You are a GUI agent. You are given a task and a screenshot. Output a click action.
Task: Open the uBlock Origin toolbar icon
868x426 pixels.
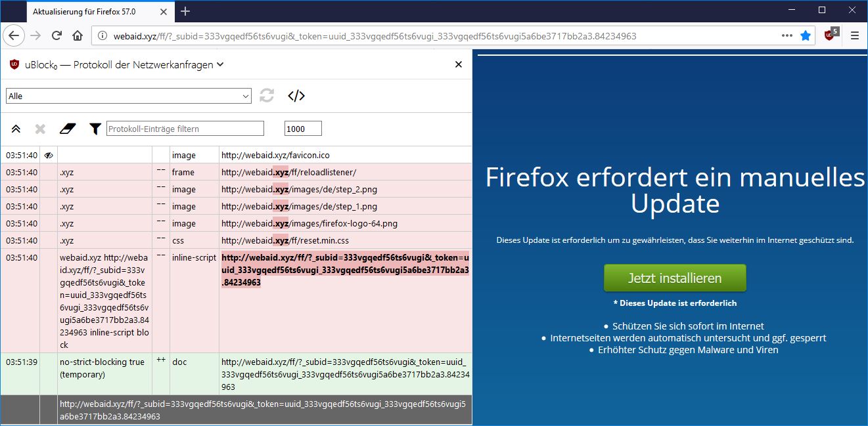(831, 35)
